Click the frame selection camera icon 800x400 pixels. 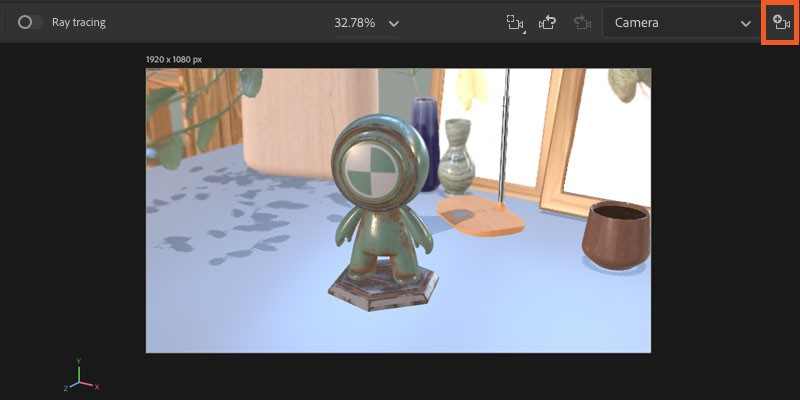tap(515, 22)
